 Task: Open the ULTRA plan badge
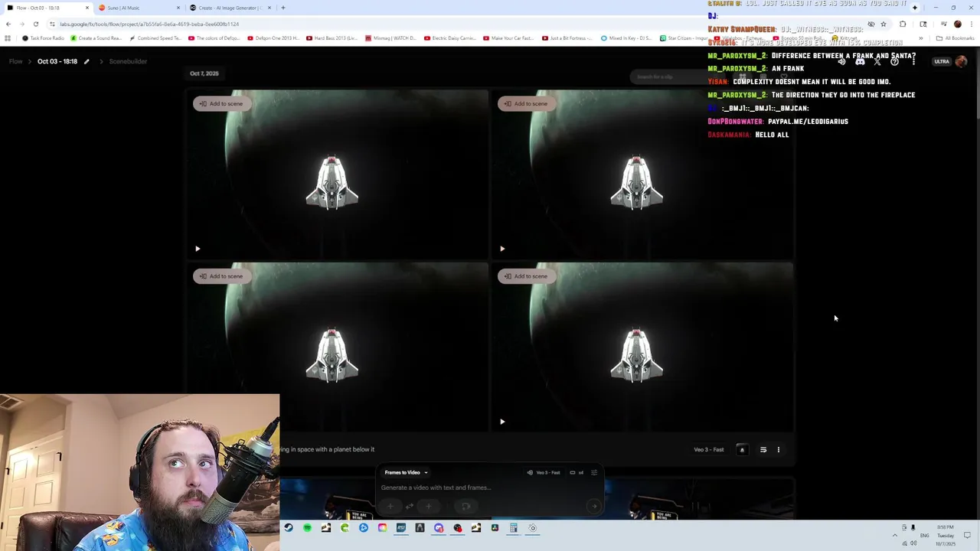(942, 61)
